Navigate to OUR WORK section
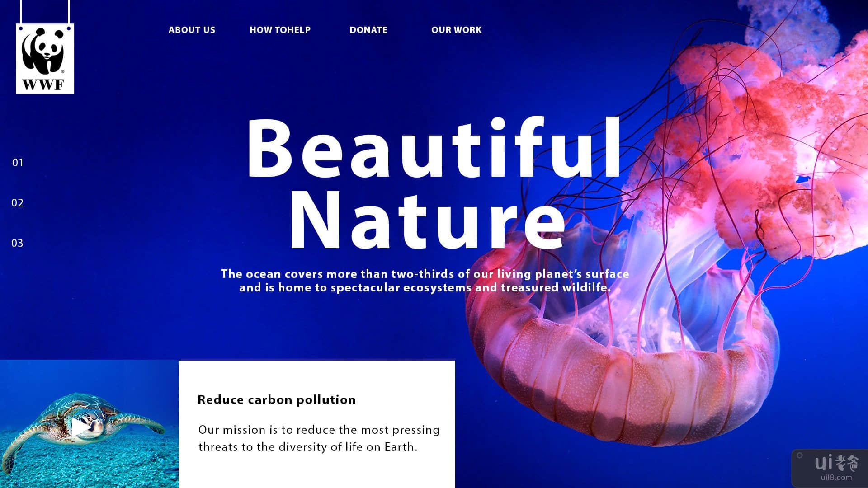This screenshot has height=488, width=868. point(456,30)
